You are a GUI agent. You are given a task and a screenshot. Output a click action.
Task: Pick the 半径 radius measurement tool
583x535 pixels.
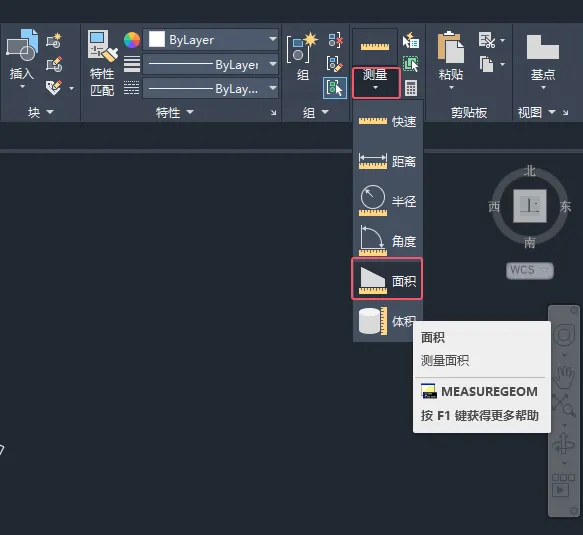[387, 201]
